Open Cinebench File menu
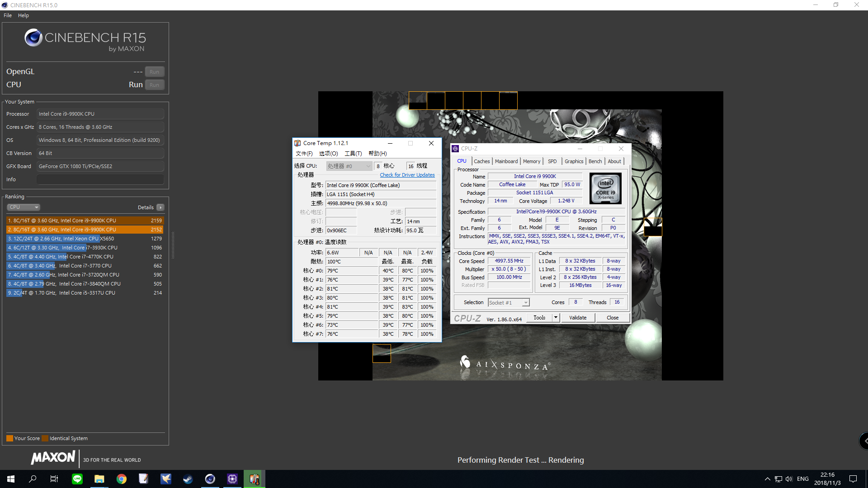The width and height of the screenshot is (868, 488). pos(8,15)
